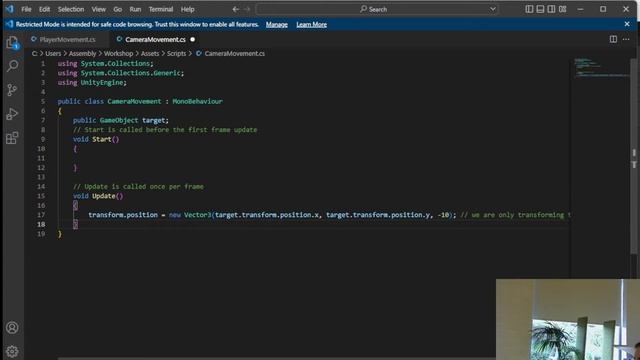Click 'transform.position' at start of line 17
Image resolution: width=640 pixels, height=360 pixels.
pos(123,215)
